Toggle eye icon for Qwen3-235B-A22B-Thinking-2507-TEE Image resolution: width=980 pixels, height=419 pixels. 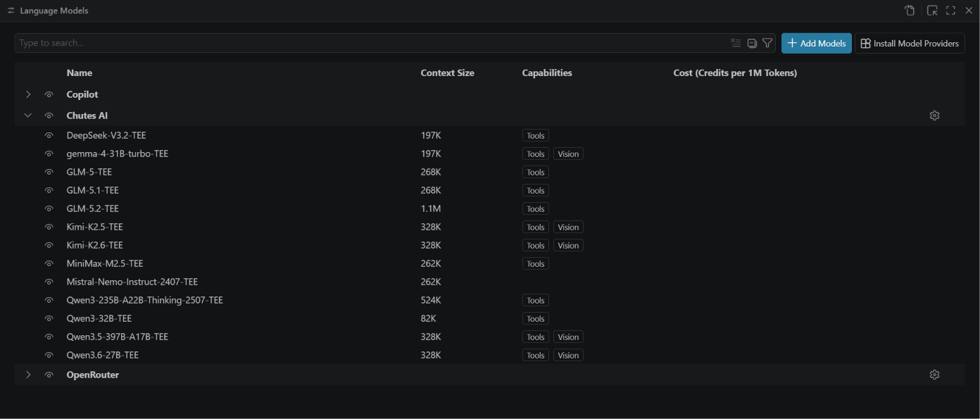(49, 300)
